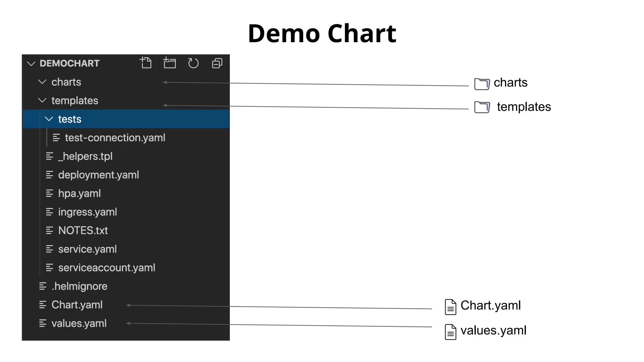Click file icon beside hpa.yaml

click(x=49, y=193)
